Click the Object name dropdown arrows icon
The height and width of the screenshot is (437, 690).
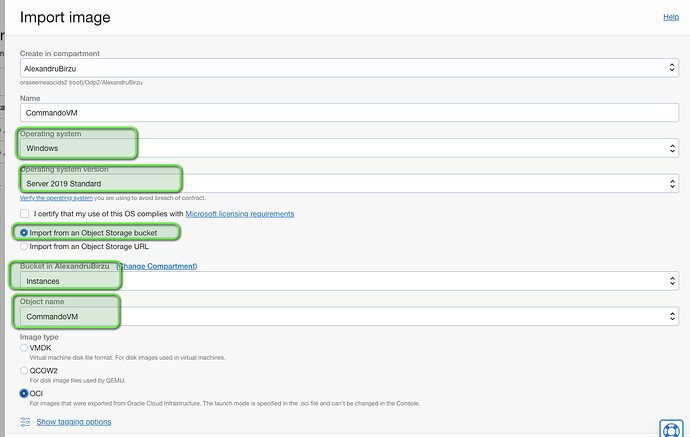[x=671, y=316]
